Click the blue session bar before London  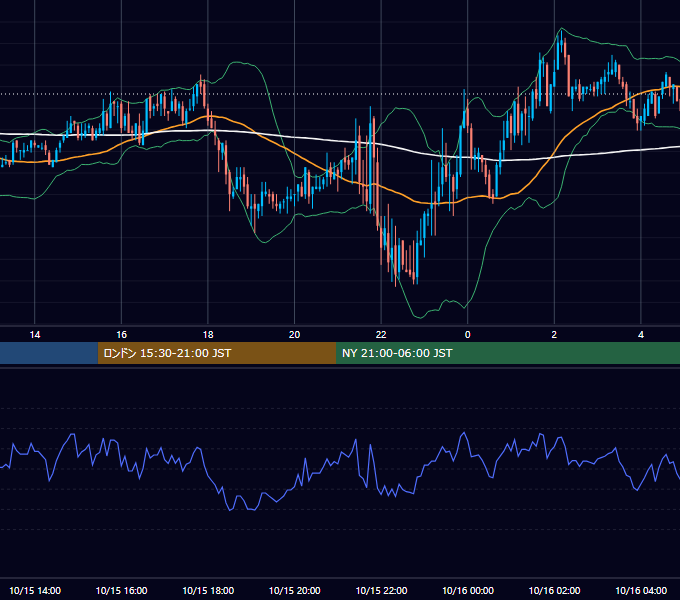tap(49, 353)
